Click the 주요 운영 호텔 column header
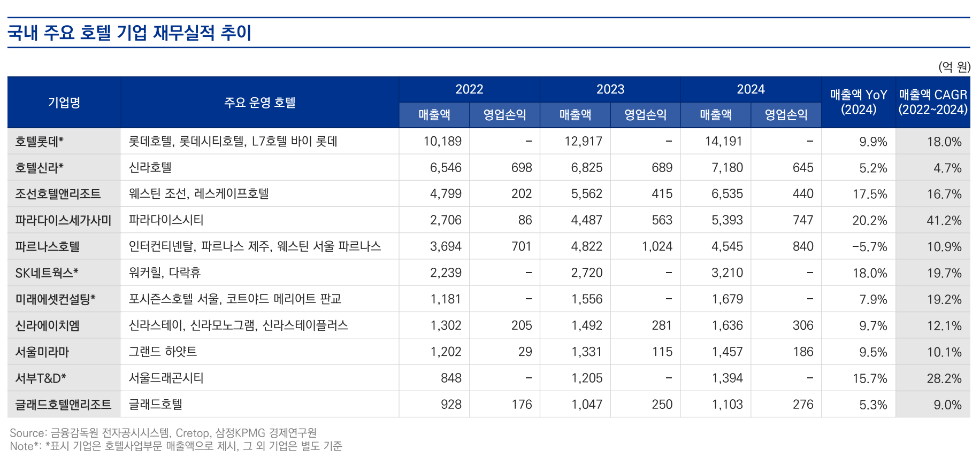This screenshot has width=980, height=458. tap(259, 103)
